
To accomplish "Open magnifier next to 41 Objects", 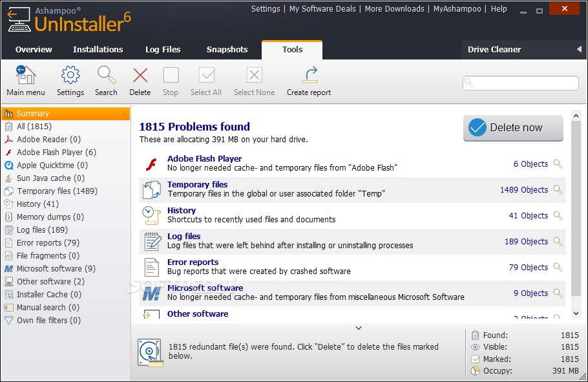I will point(558,216).
